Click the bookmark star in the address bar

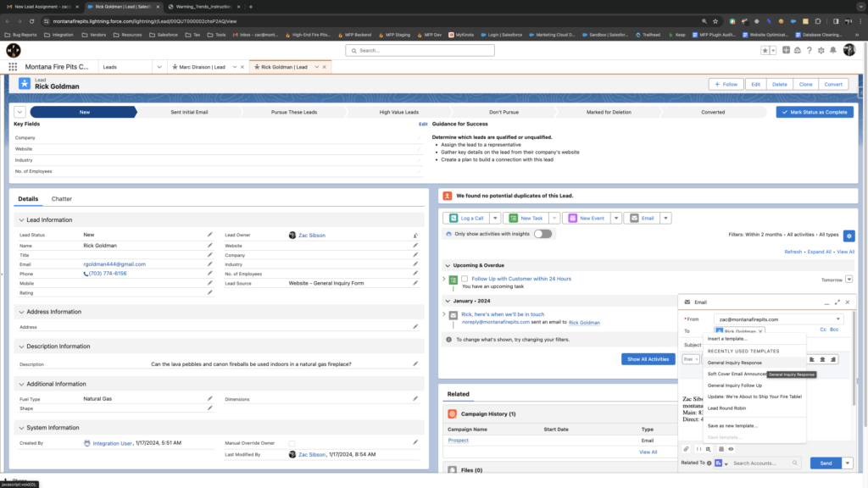pos(715,21)
